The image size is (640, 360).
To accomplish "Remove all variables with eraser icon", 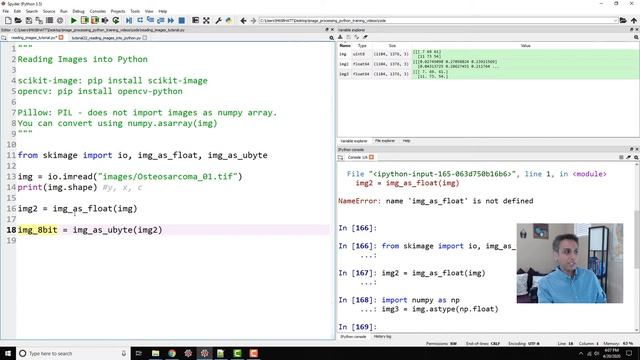I will tap(365, 37).
